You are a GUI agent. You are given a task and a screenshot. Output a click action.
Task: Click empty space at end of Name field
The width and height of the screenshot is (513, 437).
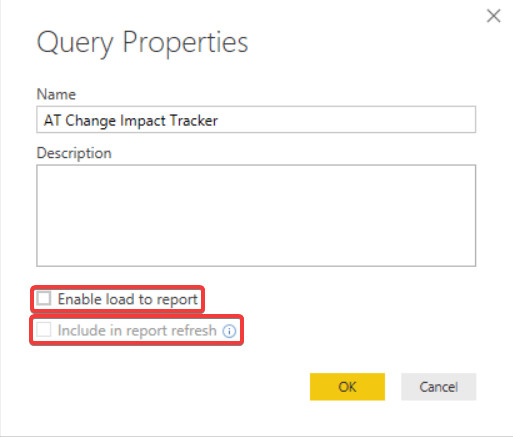[x=347, y=119]
